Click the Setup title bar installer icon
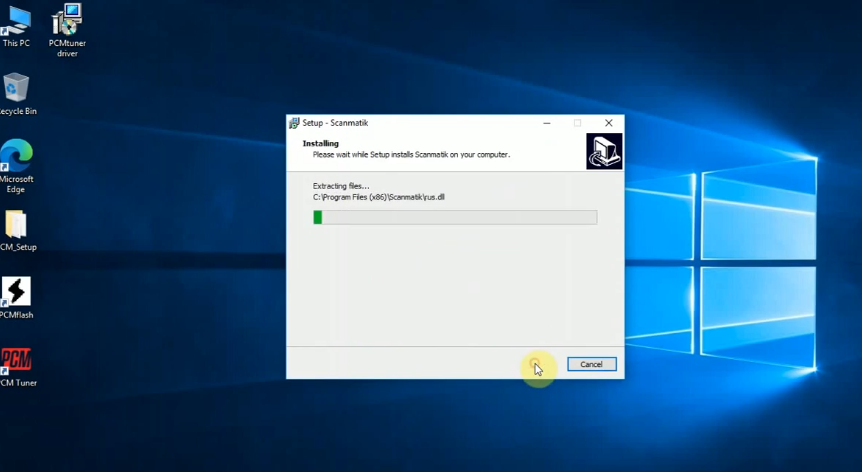862x472 pixels. click(294, 123)
